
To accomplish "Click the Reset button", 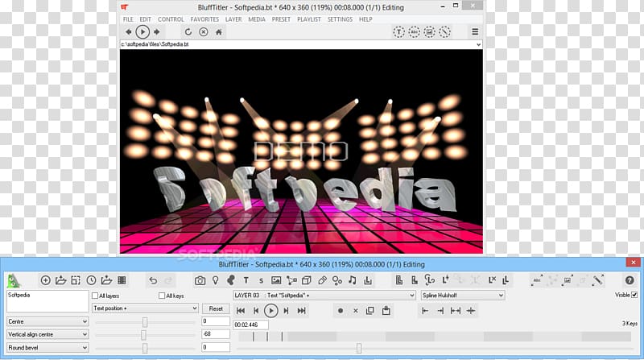I will click(216, 308).
